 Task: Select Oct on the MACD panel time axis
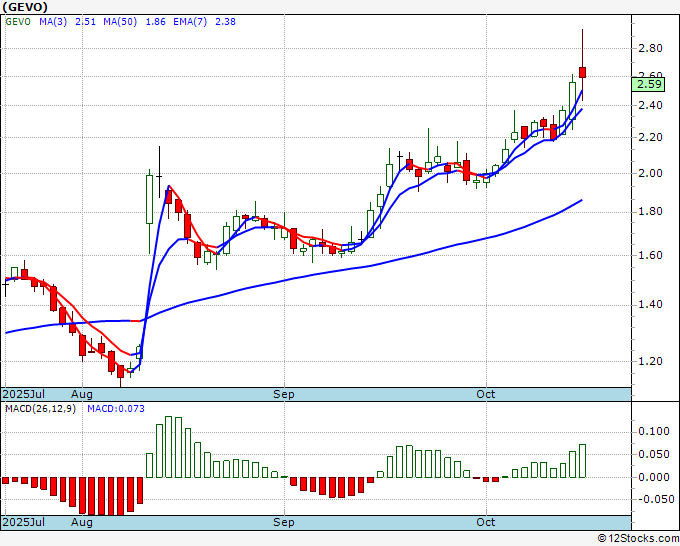coord(486,522)
